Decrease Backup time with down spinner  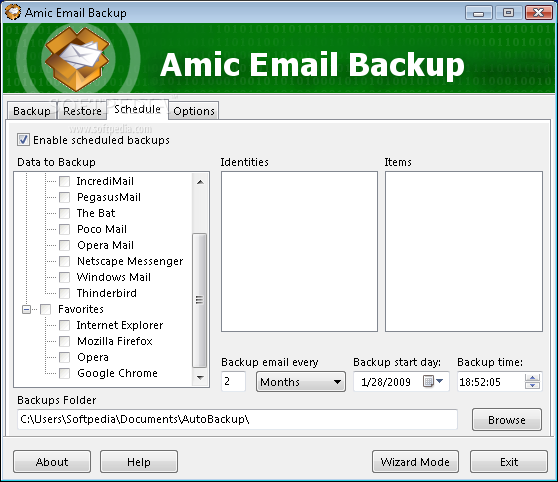[x=532, y=386]
